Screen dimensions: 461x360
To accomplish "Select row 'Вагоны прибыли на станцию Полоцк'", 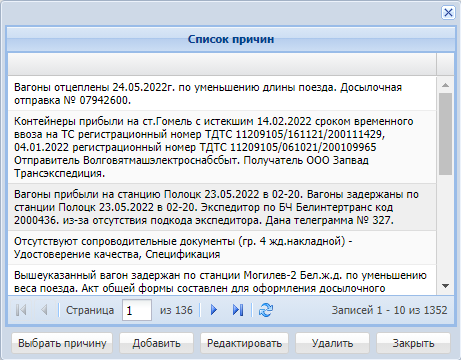I will [x=222, y=207].
